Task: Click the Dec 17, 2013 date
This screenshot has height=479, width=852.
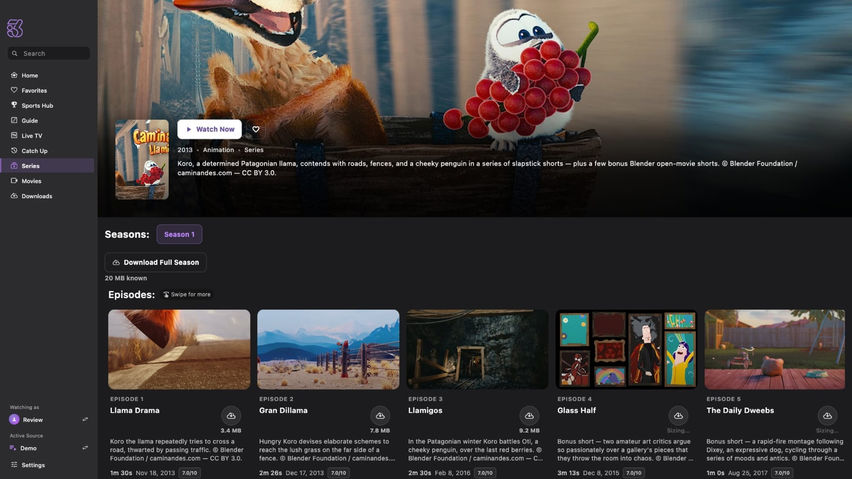Action: tap(304, 473)
